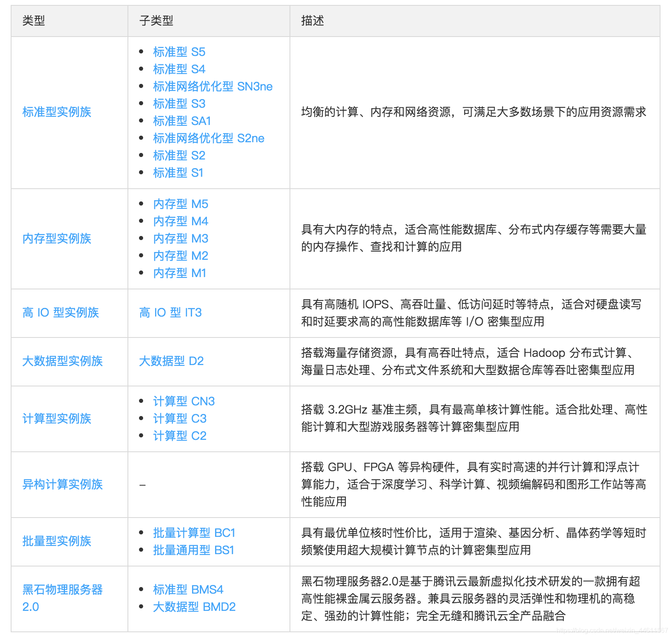Select the description starting 黑石物理服务器2.0是基于

point(471,599)
